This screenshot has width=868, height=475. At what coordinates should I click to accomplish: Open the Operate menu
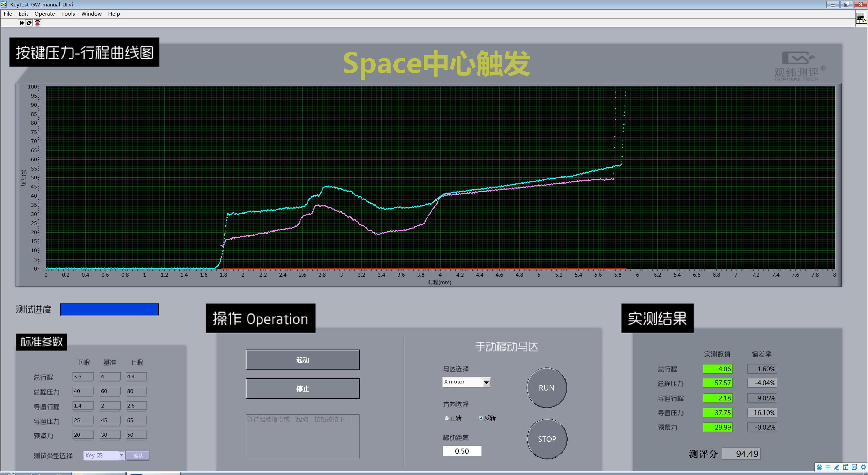pyautogui.click(x=44, y=14)
